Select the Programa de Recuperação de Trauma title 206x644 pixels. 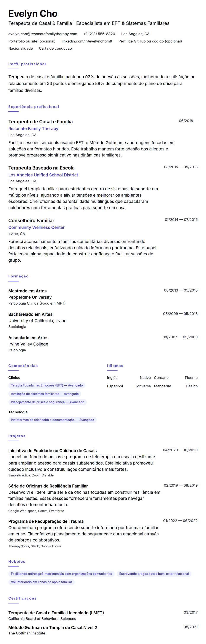click(46, 521)
